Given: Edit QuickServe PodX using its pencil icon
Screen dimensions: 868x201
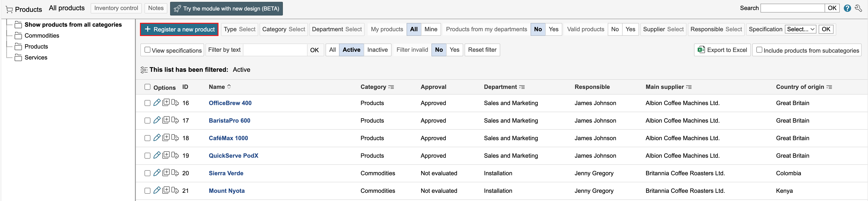Looking at the screenshot, I should coord(157,155).
